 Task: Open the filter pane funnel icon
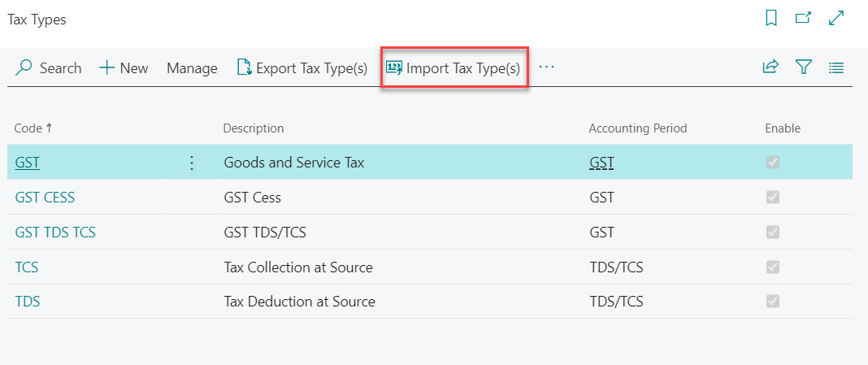[804, 67]
